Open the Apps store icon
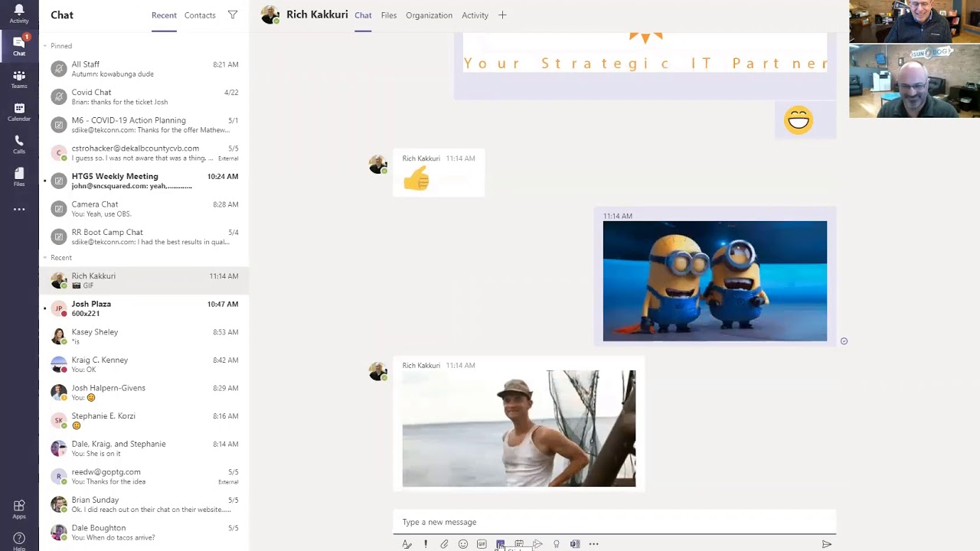Viewport: 980px width, 551px height. (19, 508)
